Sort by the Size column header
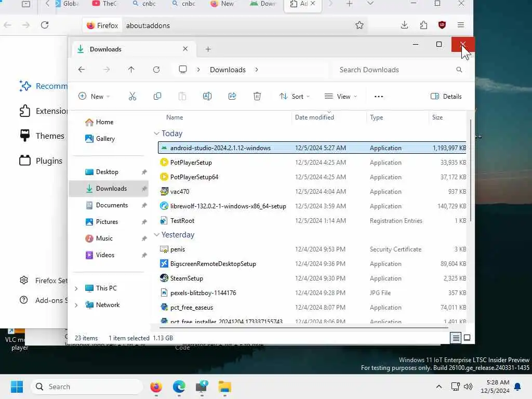This screenshot has width=532, height=399. 437,117
